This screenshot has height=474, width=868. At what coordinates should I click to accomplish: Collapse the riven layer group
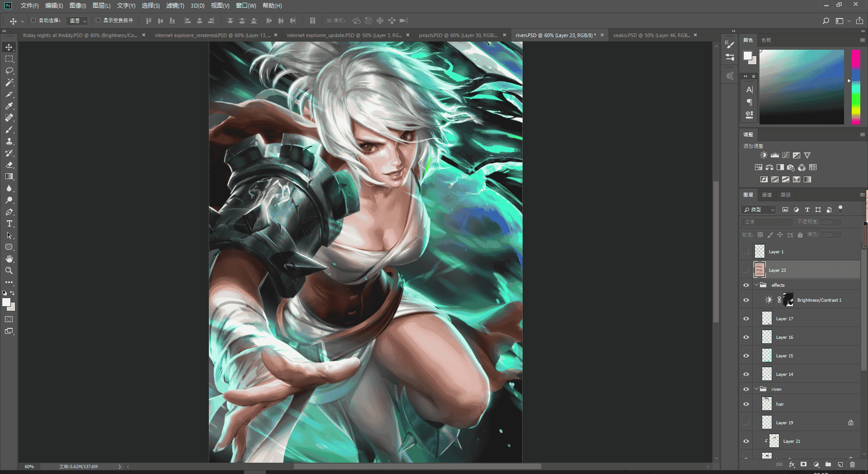pos(756,389)
